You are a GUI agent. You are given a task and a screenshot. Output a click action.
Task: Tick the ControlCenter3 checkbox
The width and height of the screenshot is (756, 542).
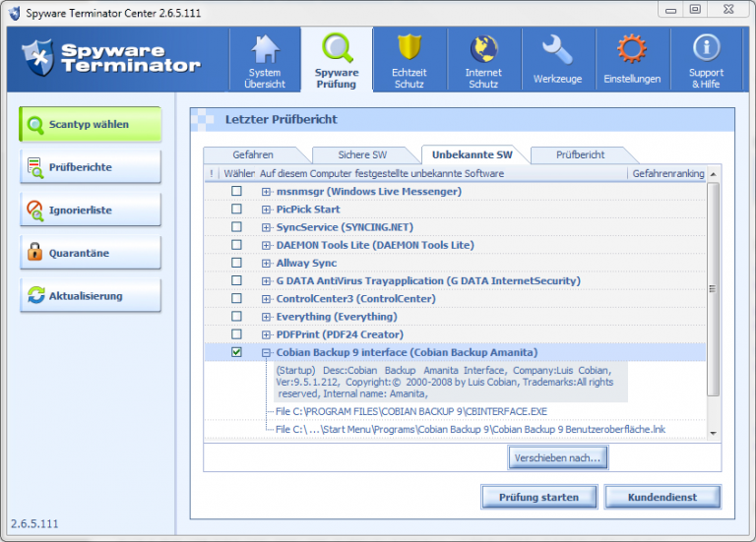(x=236, y=298)
